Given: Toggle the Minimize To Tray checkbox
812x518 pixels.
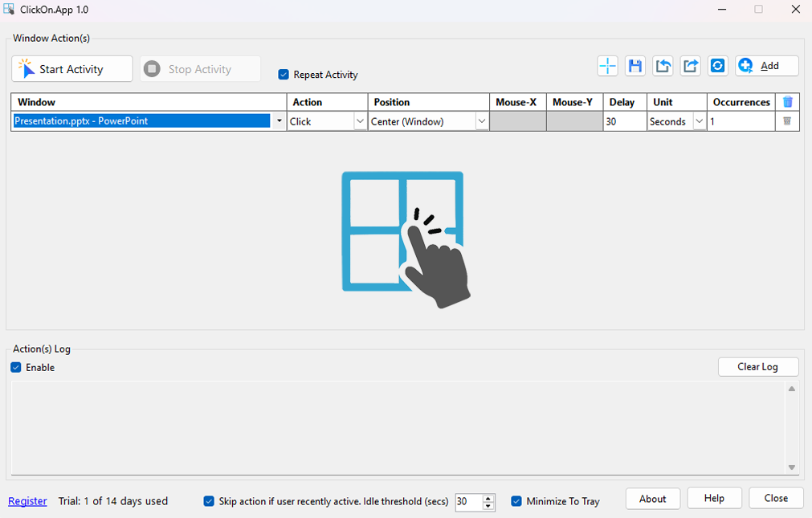Looking at the screenshot, I should point(516,501).
